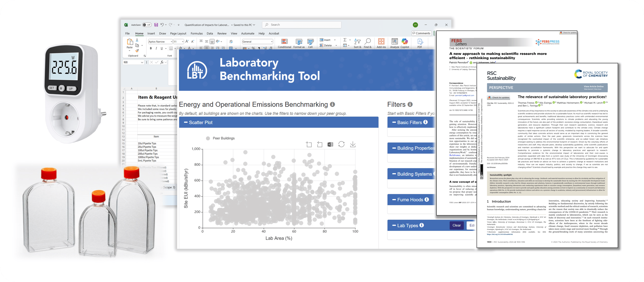This screenshot has width=644, height=282.
Task: Open the font name dropdown Aptos Narrow
Action: tap(171, 42)
